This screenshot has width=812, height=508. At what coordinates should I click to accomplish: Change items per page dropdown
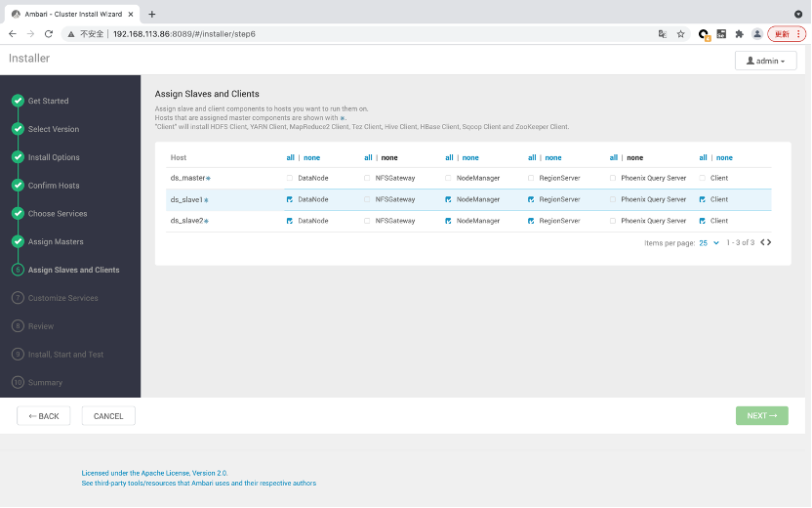pos(709,242)
